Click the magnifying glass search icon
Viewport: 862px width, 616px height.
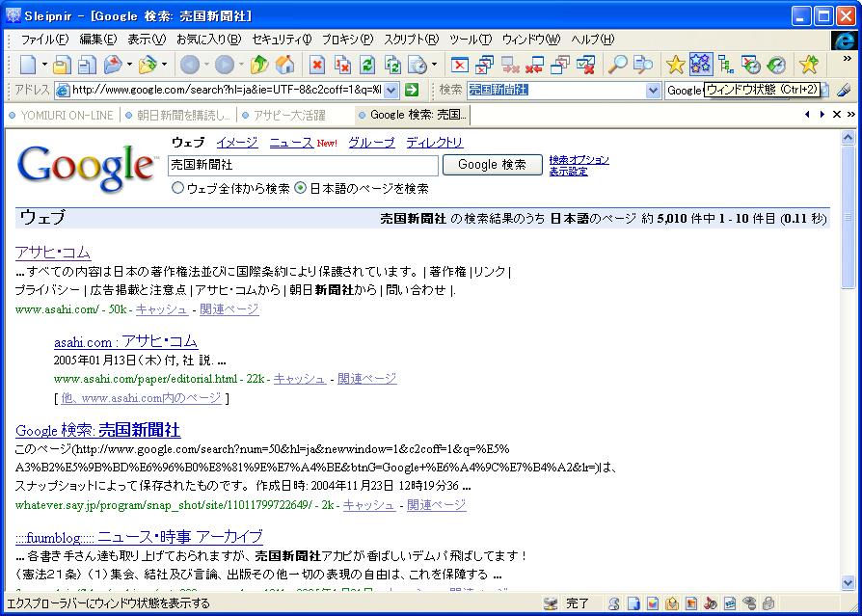click(x=617, y=65)
